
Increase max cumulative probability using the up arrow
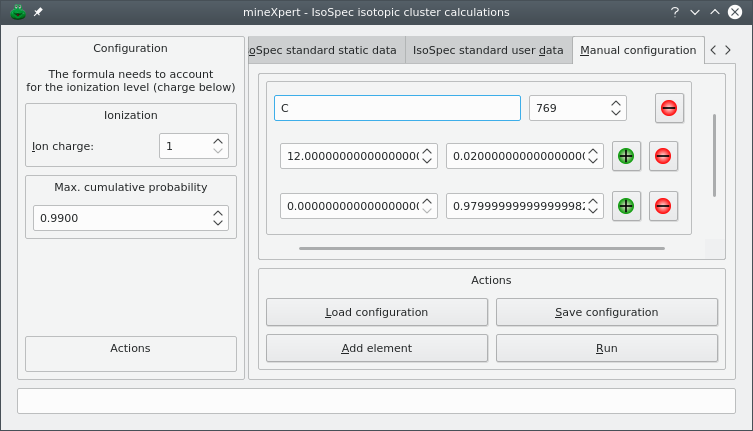[218, 213]
